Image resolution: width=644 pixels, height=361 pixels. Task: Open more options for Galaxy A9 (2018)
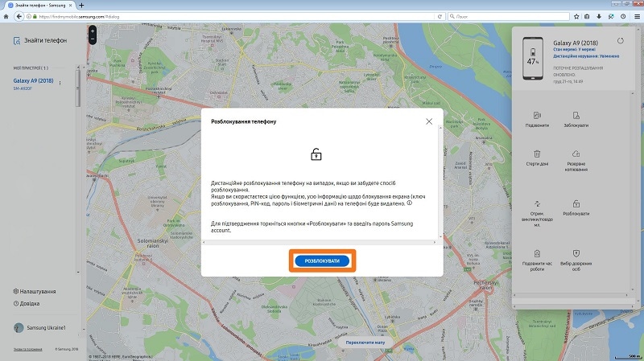point(60,83)
